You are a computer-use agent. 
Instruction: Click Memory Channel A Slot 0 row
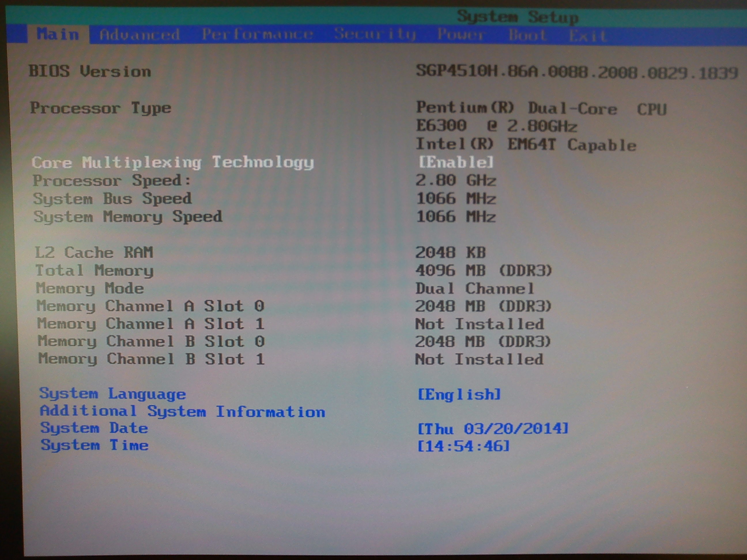coord(150,306)
